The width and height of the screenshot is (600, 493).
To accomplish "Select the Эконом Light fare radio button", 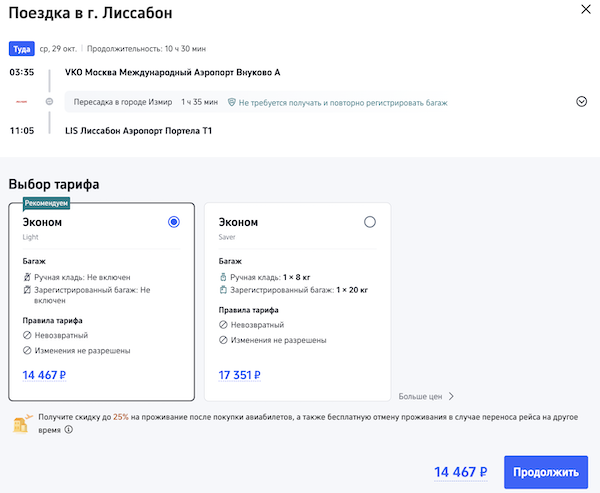I will pyautogui.click(x=175, y=222).
